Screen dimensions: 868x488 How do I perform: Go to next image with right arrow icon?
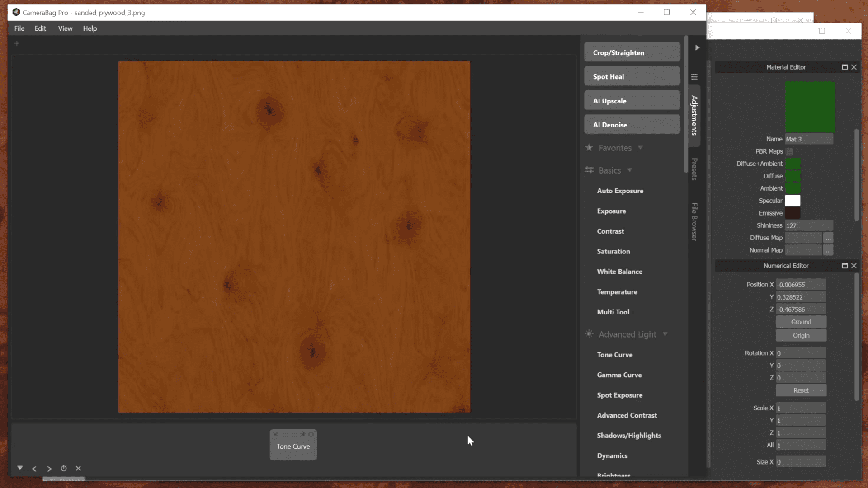49,469
